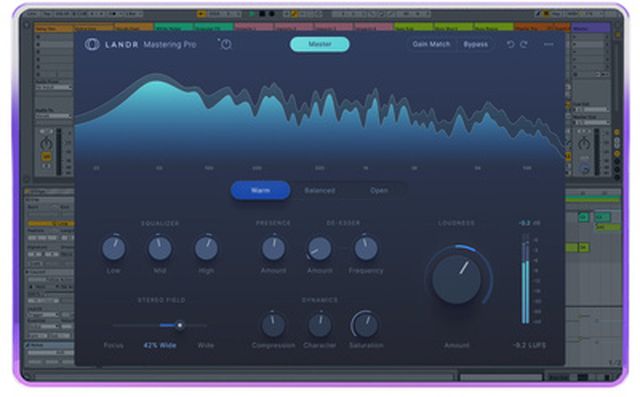The image size is (640, 397).
Task: Click the Stereo Field slider handle
Action: pos(180,325)
